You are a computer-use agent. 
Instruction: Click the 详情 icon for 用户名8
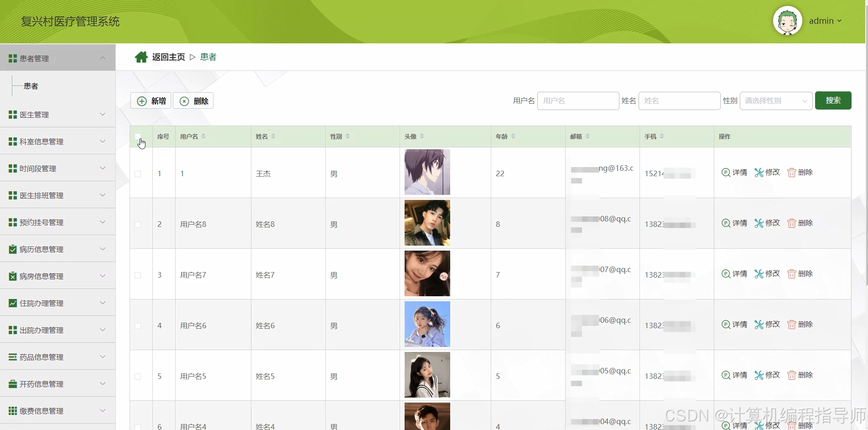click(726, 223)
